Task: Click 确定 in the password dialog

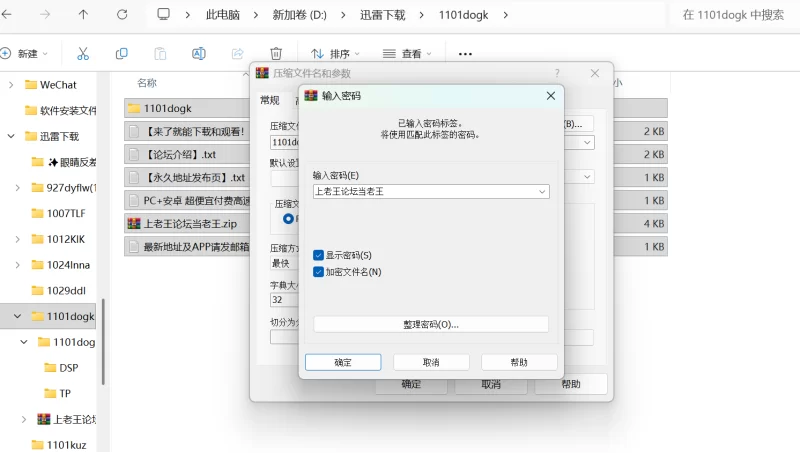Action: click(342, 362)
